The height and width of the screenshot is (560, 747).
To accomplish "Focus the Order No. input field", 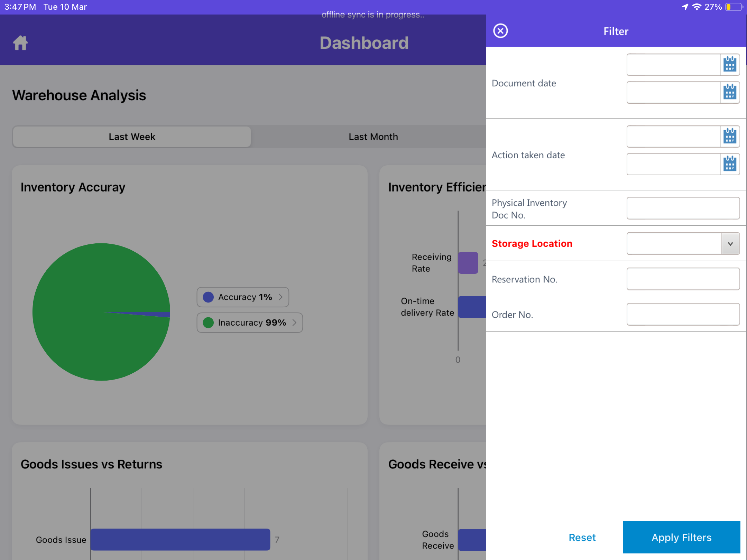I will click(683, 314).
